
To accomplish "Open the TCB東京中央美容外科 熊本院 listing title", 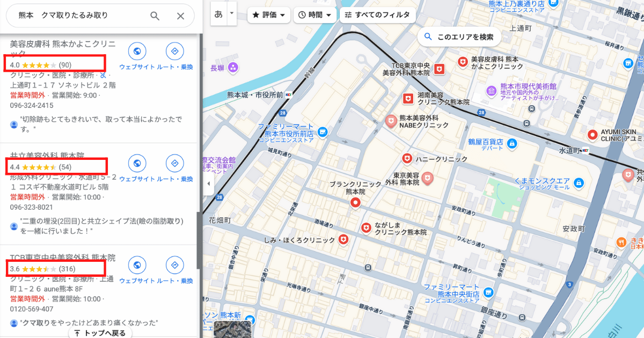I will tap(63, 258).
